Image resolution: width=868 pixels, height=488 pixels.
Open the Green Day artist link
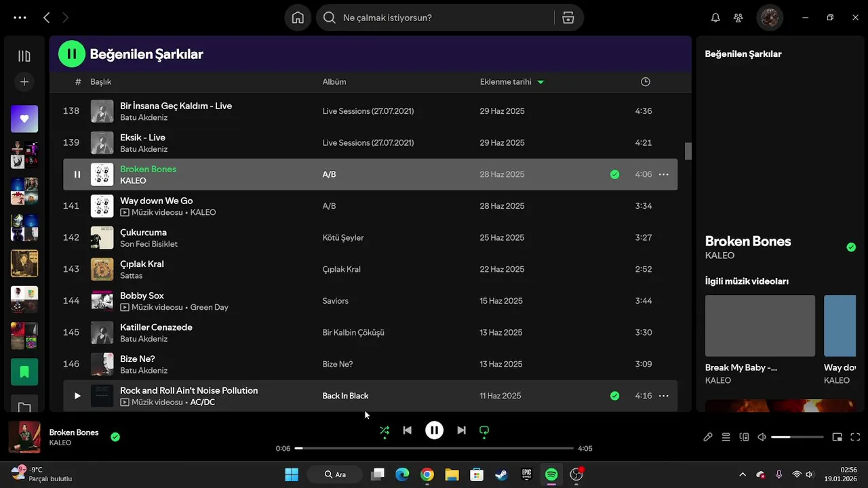[209, 307]
